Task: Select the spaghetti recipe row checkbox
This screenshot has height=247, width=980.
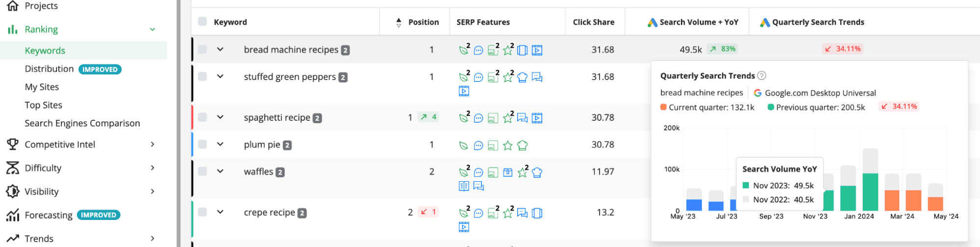Action: click(202, 117)
